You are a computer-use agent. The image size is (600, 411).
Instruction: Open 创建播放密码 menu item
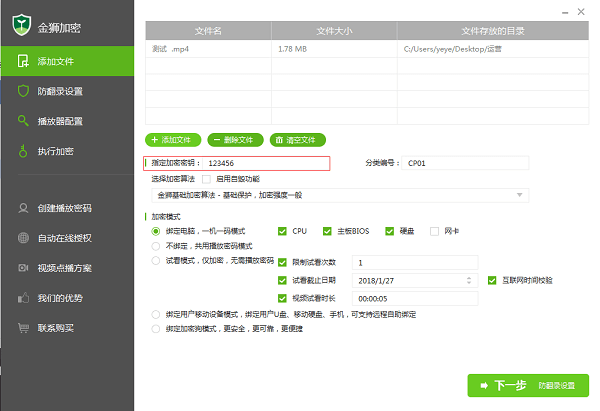coord(67,208)
